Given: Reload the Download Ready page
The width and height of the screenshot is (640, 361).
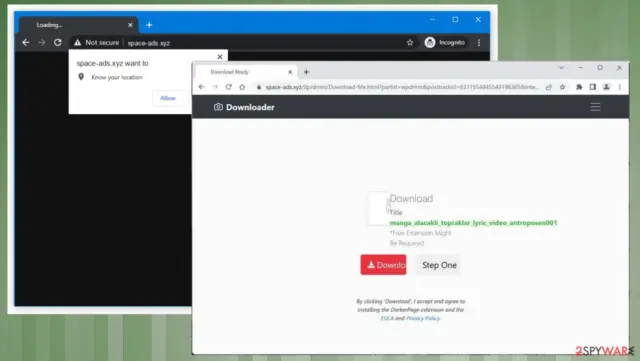Looking at the screenshot, I should coord(229,87).
